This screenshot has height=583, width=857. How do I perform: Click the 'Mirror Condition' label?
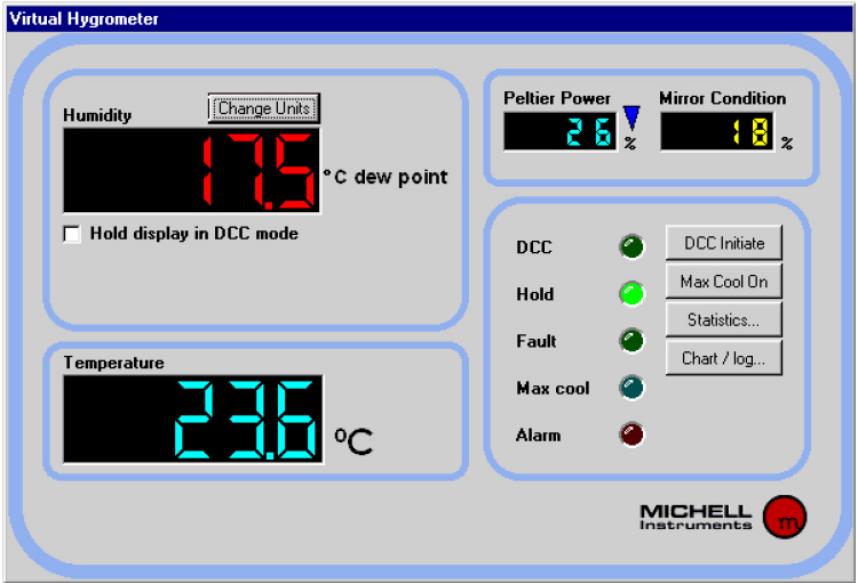[723, 98]
